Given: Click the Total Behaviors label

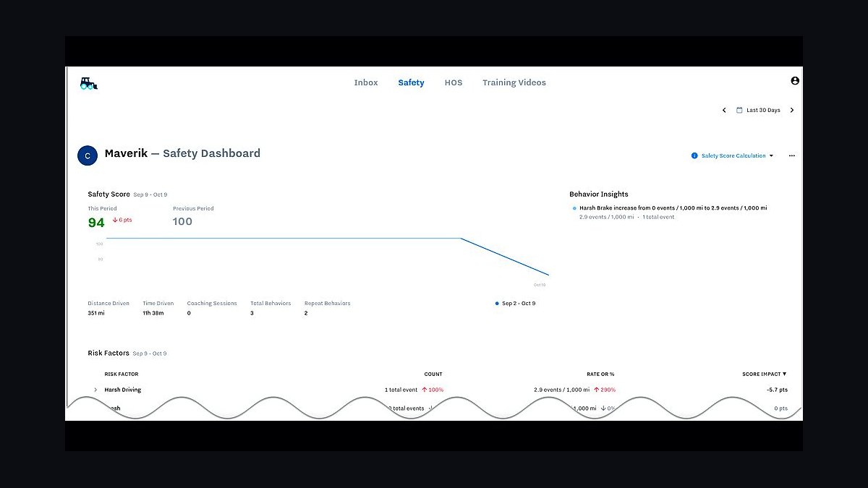Looking at the screenshot, I should 271,304.
